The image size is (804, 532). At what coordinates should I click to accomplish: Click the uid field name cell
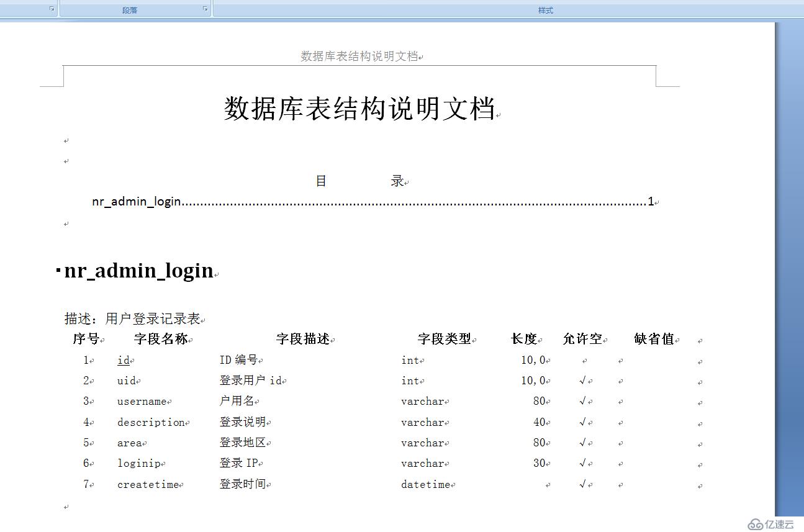127,381
